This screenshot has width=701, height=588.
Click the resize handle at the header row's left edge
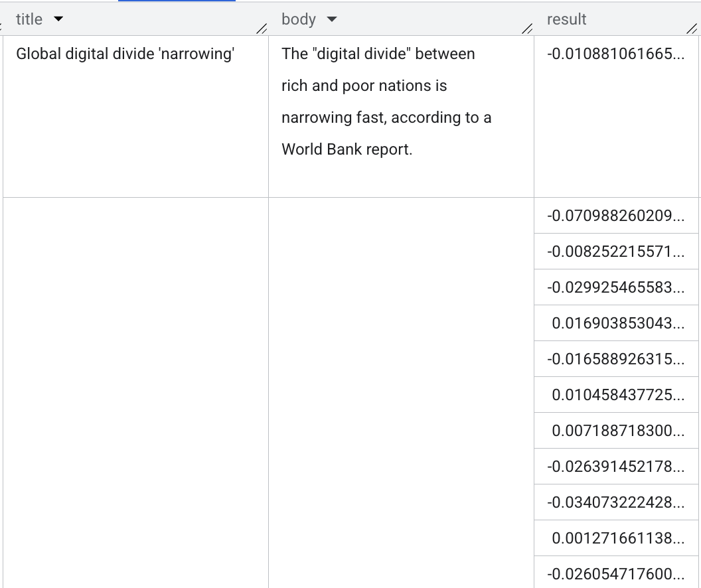[x=2, y=25]
